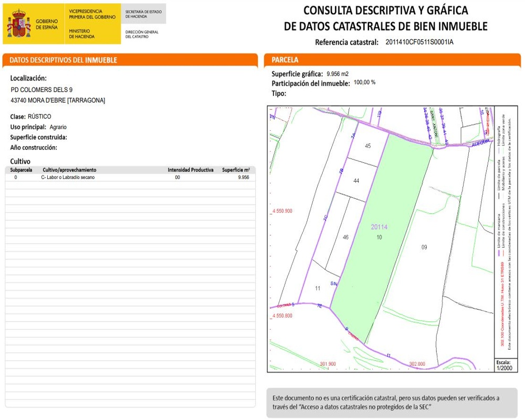Click 'VICEPRESIDENCIA PRIMERA DEL GOBIERNO' text

pos(92,14)
